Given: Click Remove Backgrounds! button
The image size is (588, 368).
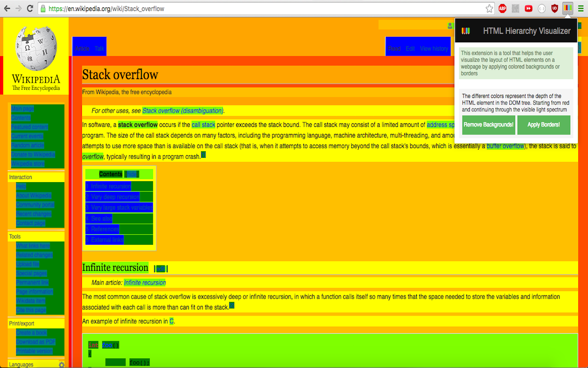Looking at the screenshot, I should tap(489, 125).
